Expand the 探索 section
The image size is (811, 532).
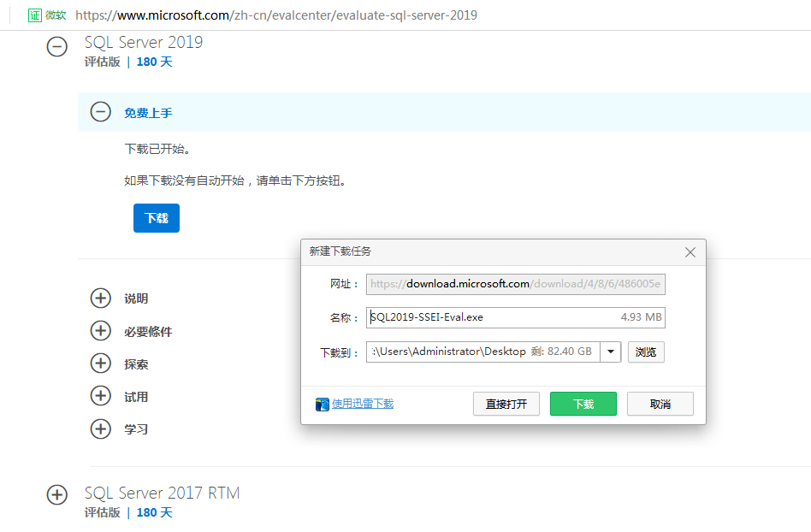[x=100, y=364]
